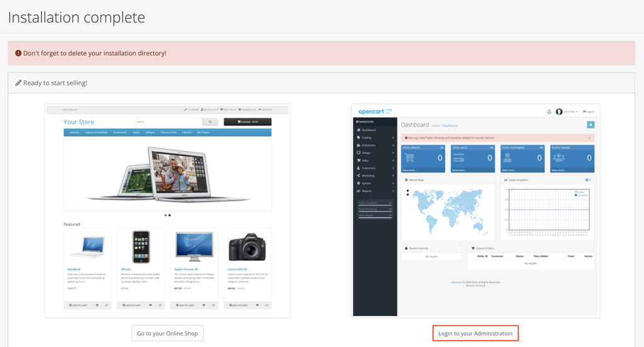Viewport: 644px width, 347px height.
Task: Click Go to your Online Shop button
Action: coord(167,333)
